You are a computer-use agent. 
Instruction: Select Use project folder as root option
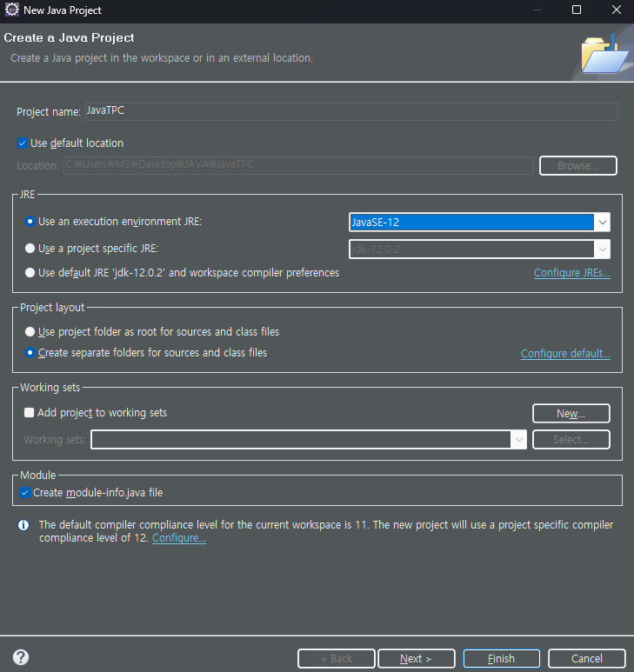coord(30,332)
